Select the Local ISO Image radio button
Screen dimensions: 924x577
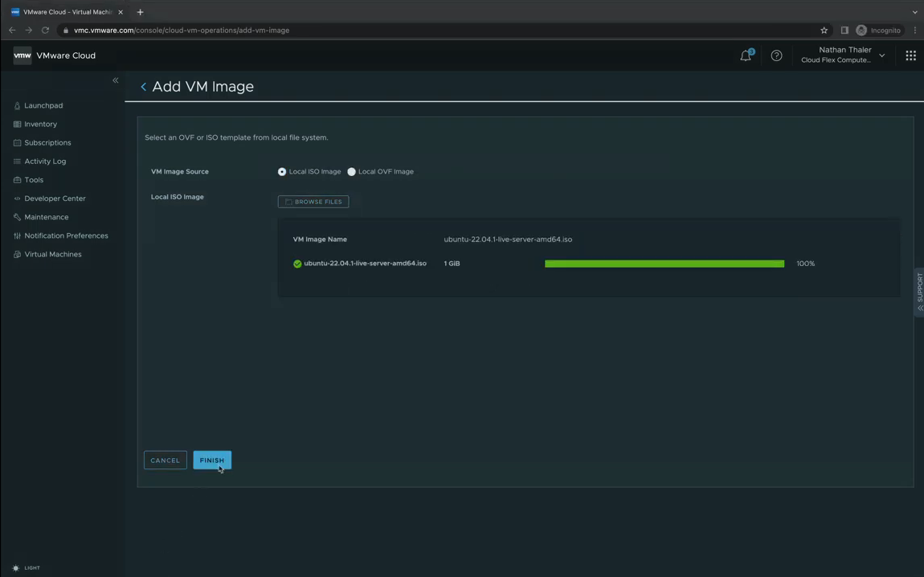[282, 171]
